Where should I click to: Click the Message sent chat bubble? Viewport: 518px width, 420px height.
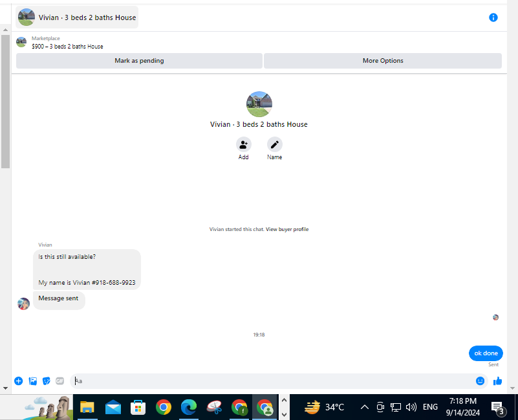[x=59, y=300]
